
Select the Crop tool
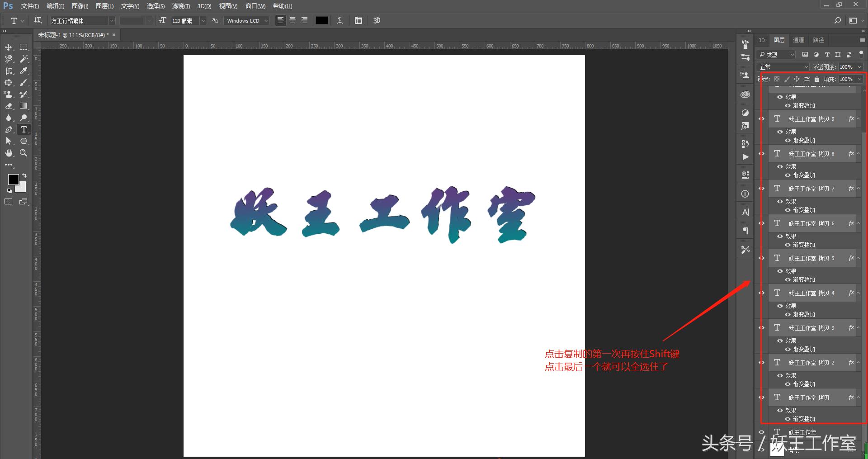[8, 70]
